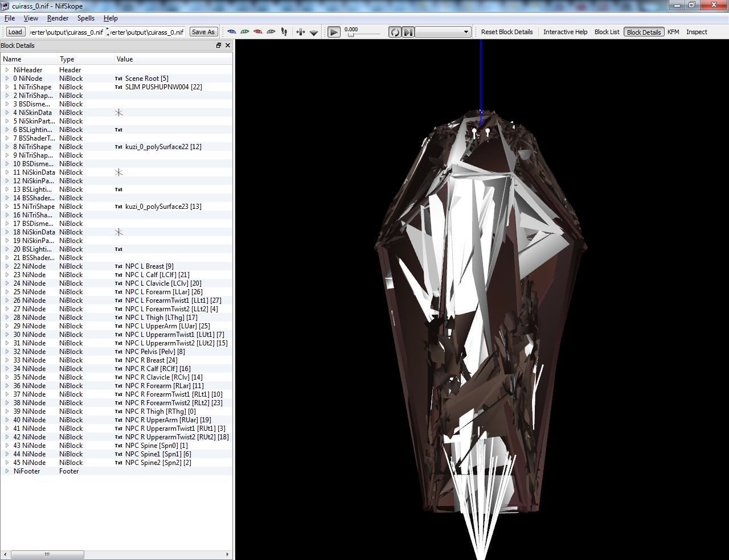Viewport: 729px width, 560px height.
Task: Open the Render menu
Action: 58,18
